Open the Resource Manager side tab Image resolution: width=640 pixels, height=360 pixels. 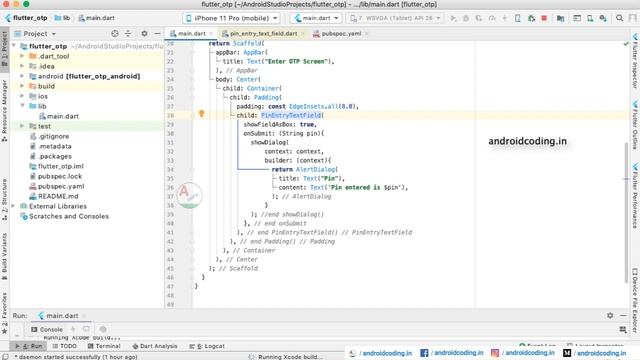4,111
